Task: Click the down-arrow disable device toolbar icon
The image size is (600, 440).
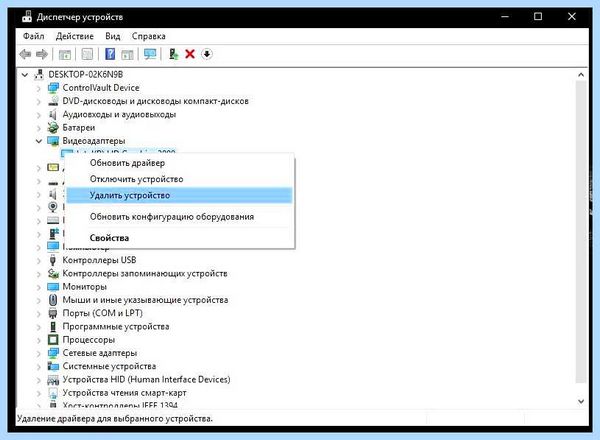Action: (x=207, y=54)
